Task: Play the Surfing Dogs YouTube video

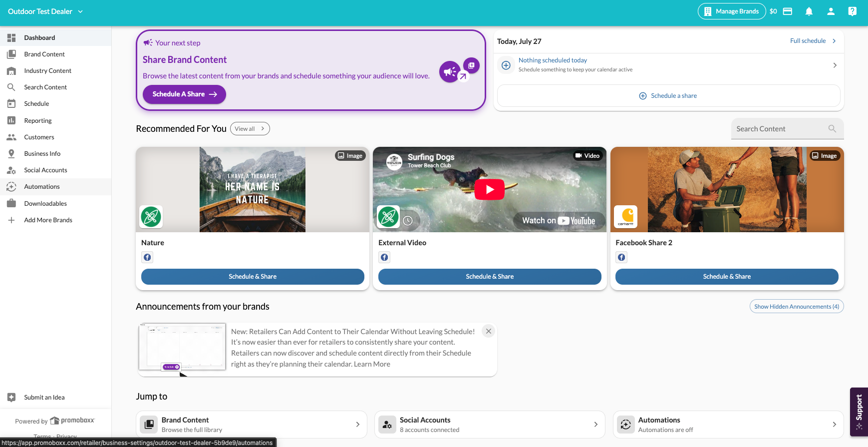Action: tap(490, 189)
